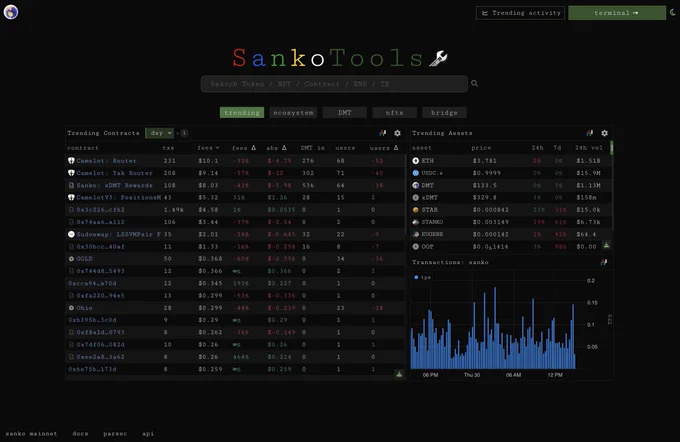Open the docs footer link

pos(80,433)
